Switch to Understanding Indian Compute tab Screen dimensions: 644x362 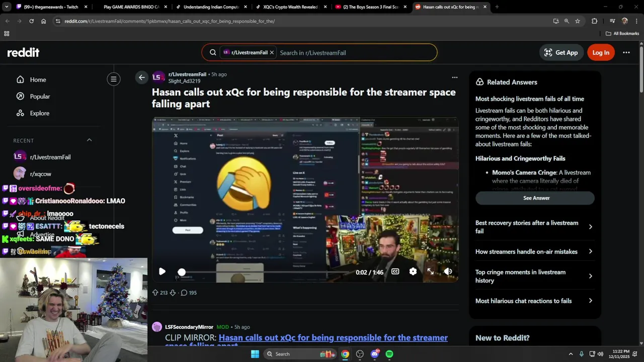coord(211,7)
